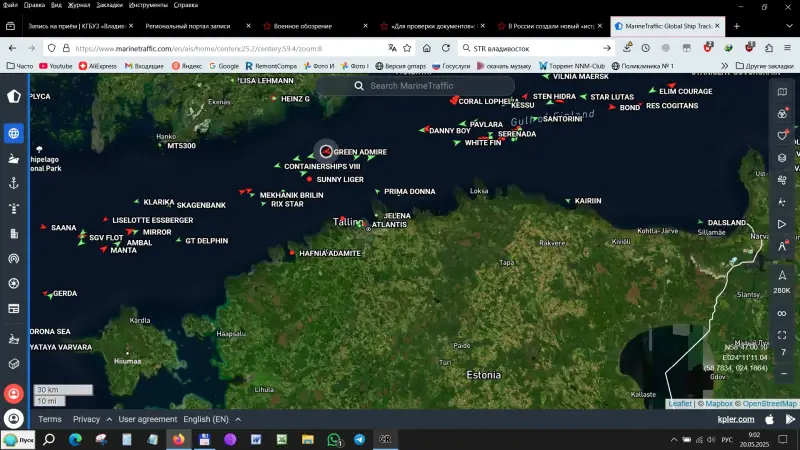
Task: Start the playback triangle tool
Action: click(782, 224)
